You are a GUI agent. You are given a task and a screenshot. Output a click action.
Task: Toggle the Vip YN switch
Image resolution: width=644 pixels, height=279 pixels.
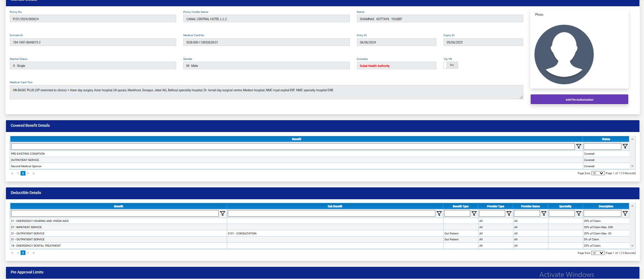(x=450, y=65)
